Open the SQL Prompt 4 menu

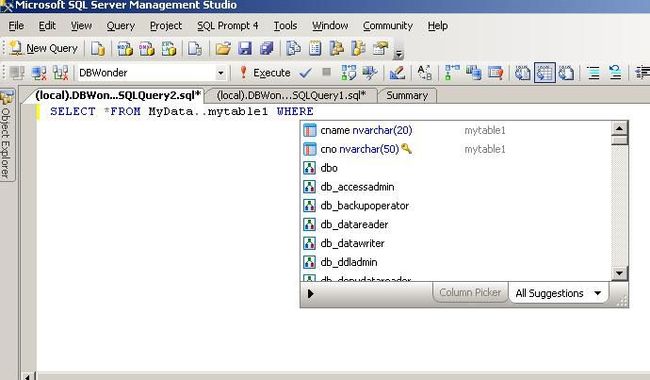(228, 26)
